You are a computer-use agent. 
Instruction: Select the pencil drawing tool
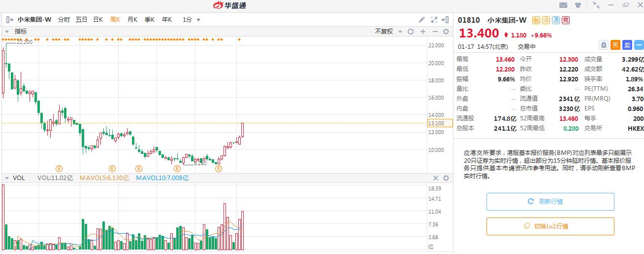pos(421,20)
